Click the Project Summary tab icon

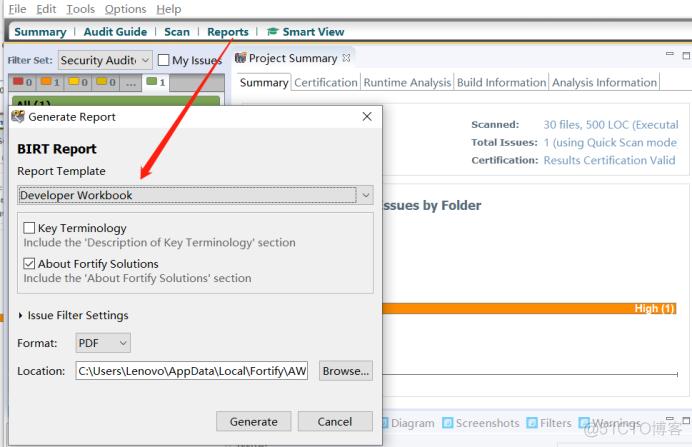point(240,58)
